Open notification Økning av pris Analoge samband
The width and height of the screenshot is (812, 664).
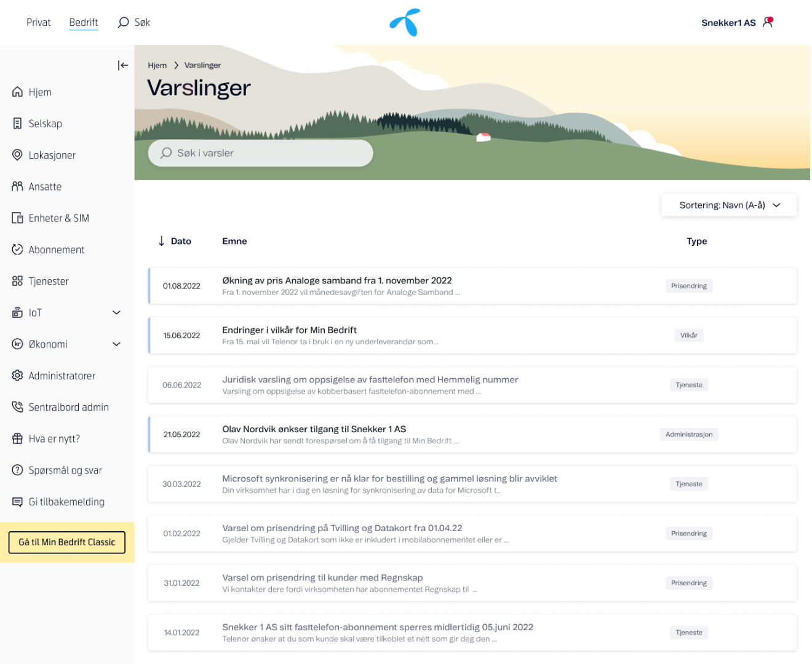pos(472,286)
